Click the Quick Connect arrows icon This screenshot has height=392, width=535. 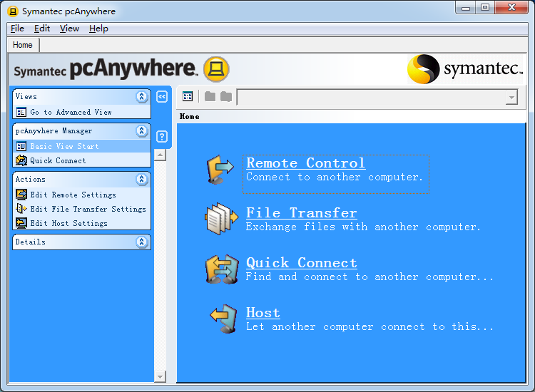coord(220,269)
